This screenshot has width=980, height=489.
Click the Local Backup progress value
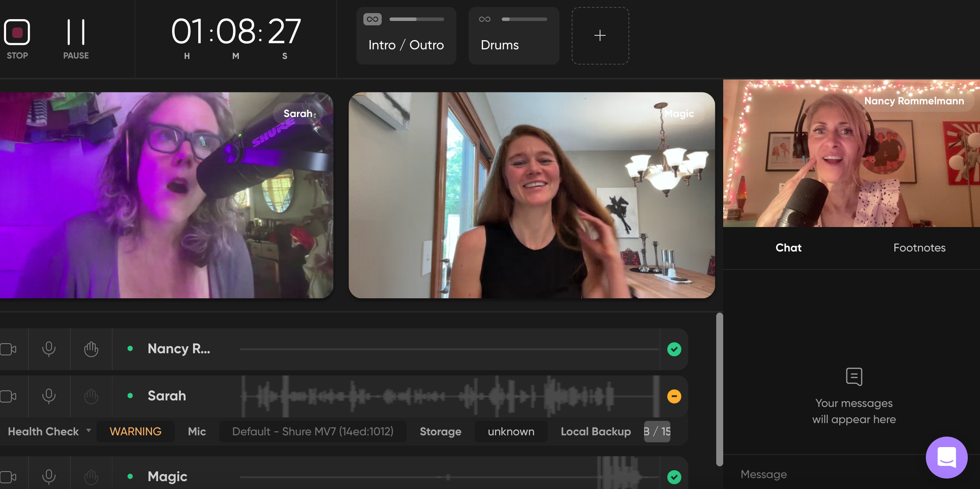click(x=657, y=431)
